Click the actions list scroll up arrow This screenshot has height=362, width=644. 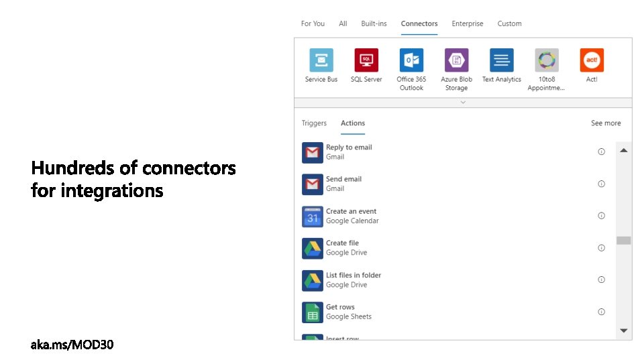[623, 151]
